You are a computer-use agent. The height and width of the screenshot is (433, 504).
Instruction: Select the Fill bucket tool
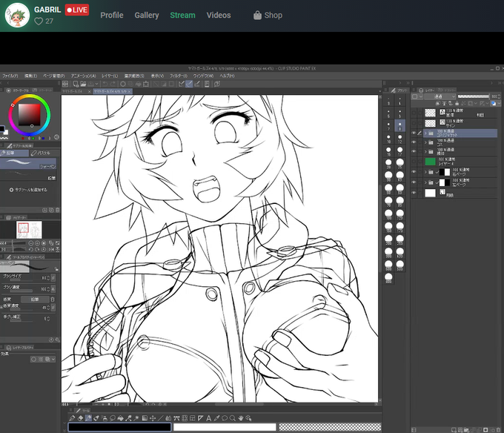[x=121, y=418]
